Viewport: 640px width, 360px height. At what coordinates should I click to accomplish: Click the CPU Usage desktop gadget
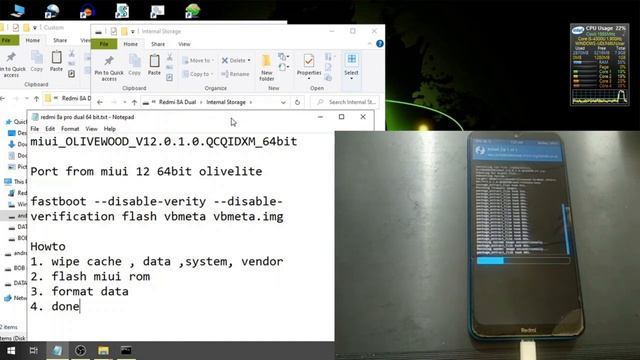pyautogui.click(x=599, y=64)
